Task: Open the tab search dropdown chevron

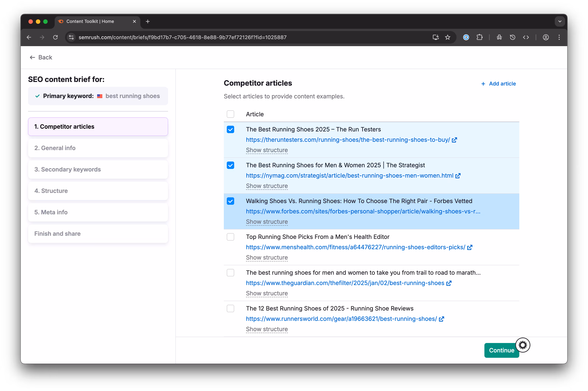Action: 560,21
